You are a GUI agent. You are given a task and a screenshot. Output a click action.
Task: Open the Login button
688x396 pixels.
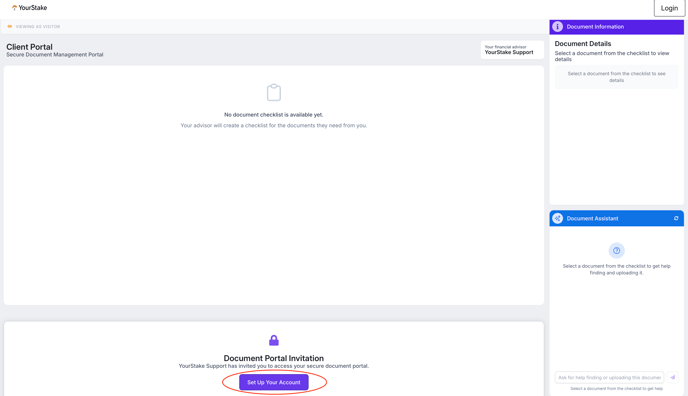coord(669,8)
